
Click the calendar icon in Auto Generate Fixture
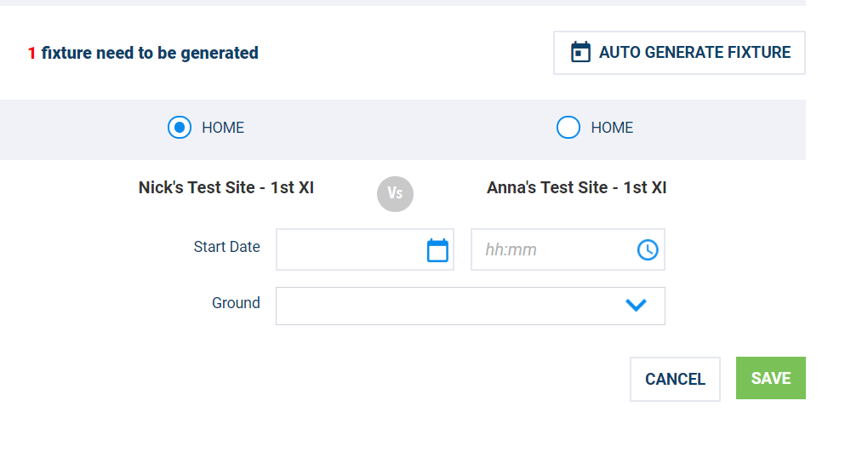point(580,52)
